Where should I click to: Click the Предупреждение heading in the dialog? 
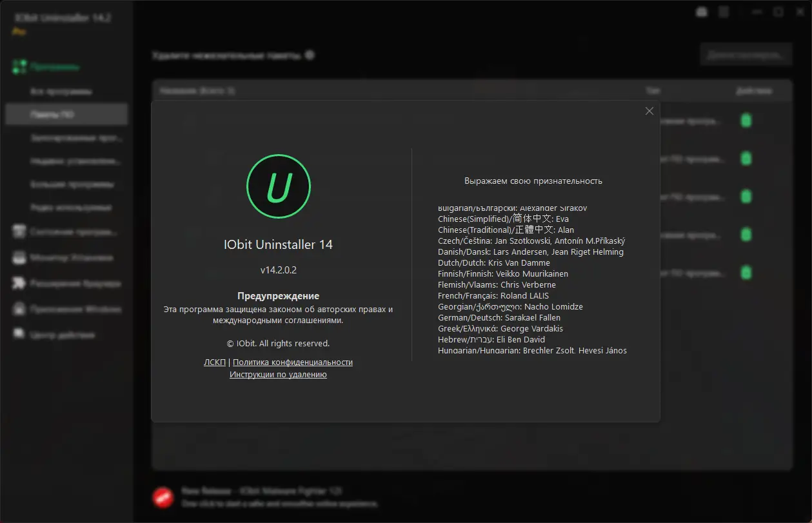click(x=279, y=296)
